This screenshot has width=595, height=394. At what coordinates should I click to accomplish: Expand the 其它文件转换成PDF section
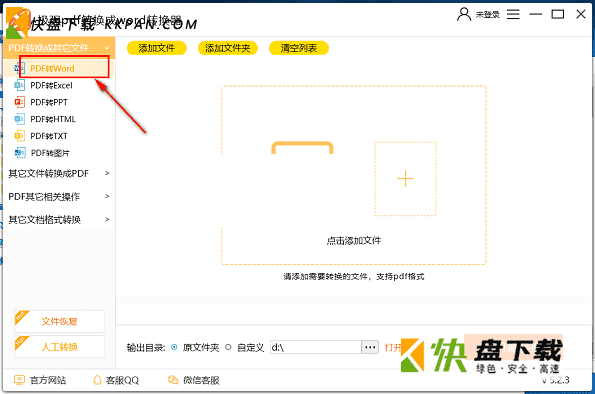click(x=59, y=173)
